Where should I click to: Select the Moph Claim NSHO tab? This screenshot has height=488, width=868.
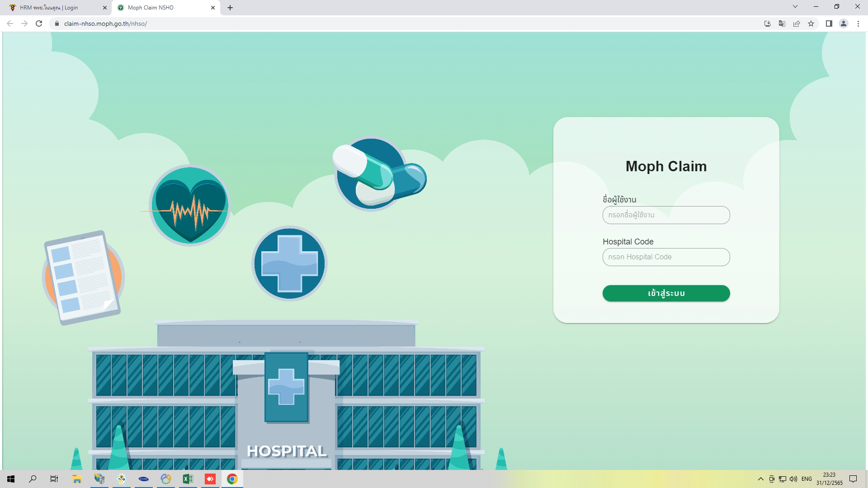click(x=158, y=8)
